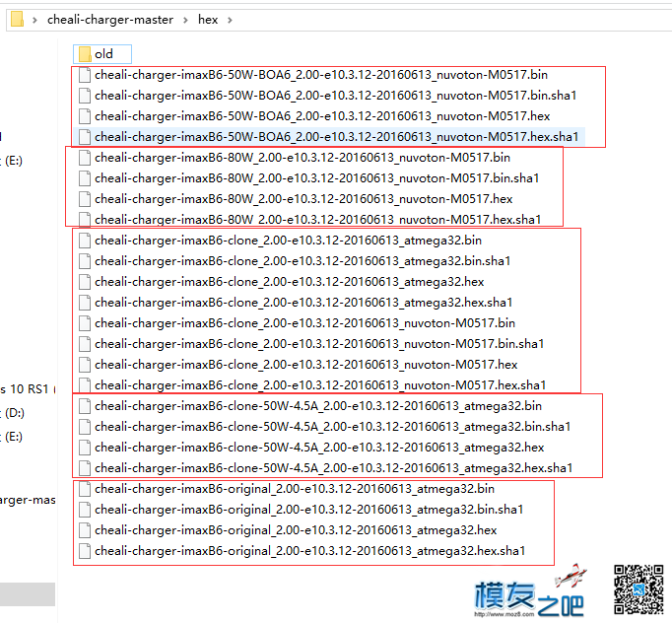Select imaxB6-original atmega32.bin.sha1 file

pyautogui.click(x=302, y=510)
